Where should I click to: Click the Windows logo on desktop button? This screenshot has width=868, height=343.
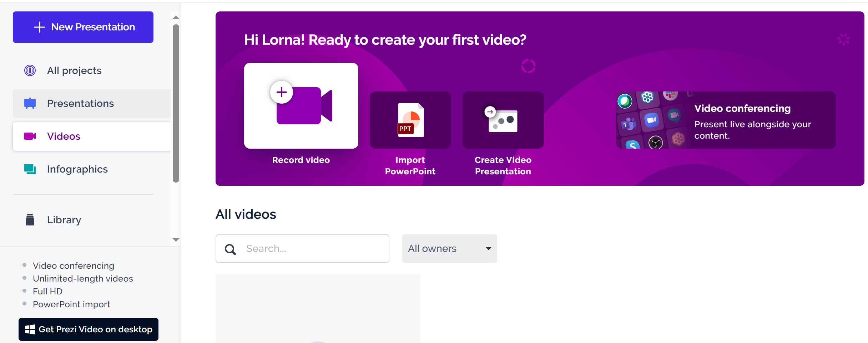[x=30, y=329]
